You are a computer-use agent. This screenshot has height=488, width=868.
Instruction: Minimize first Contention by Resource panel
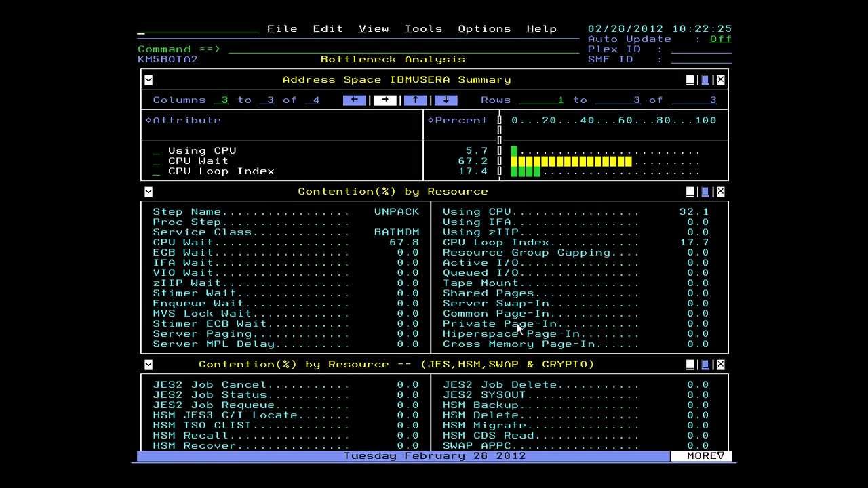click(x=690, y=192)
